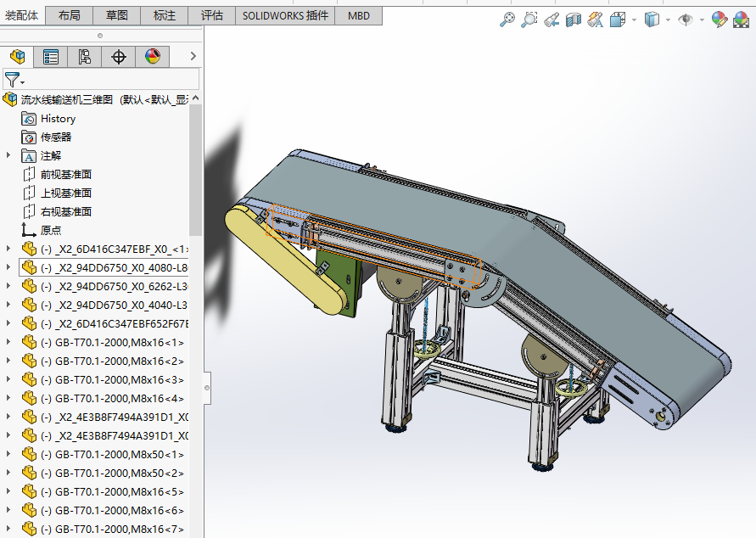The image size is (756, 538).
Task: Click the Previous View icon
Action: click(x=552, y=20)
